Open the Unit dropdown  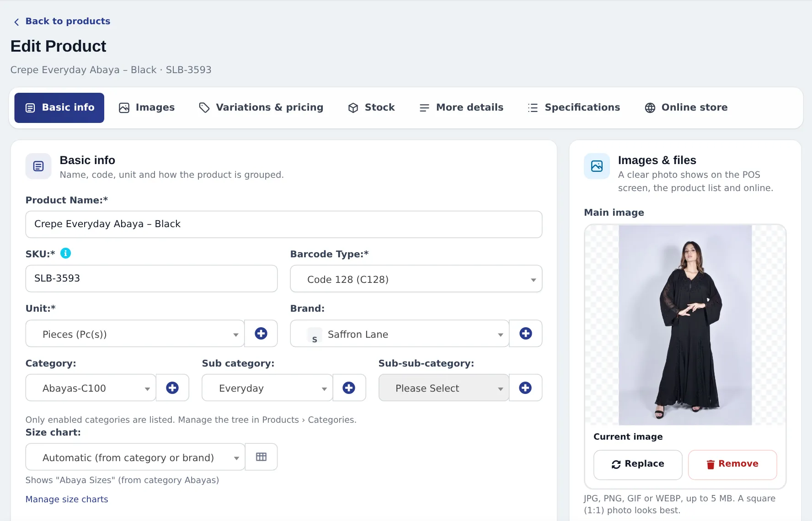135,334
